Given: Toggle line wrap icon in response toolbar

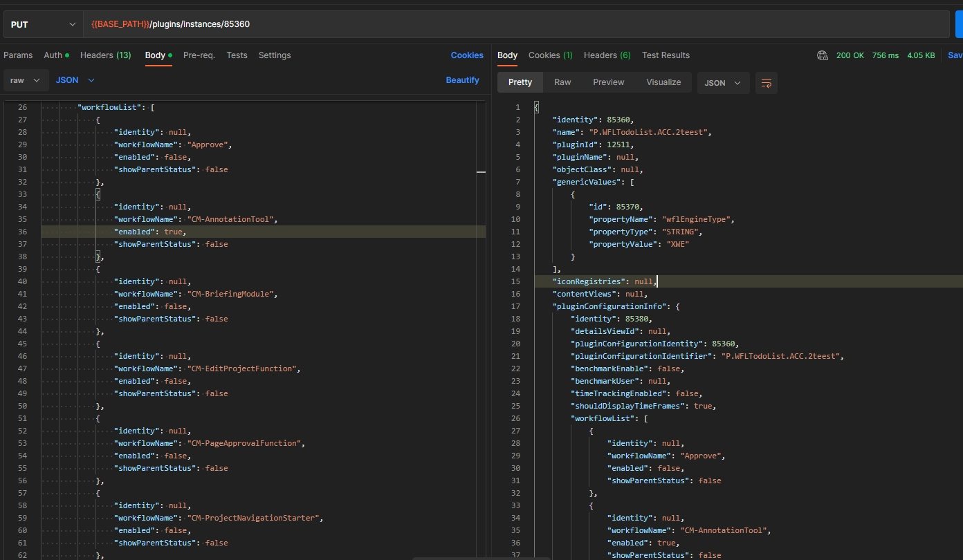Looking at the screenshot, I should point(766,83).
